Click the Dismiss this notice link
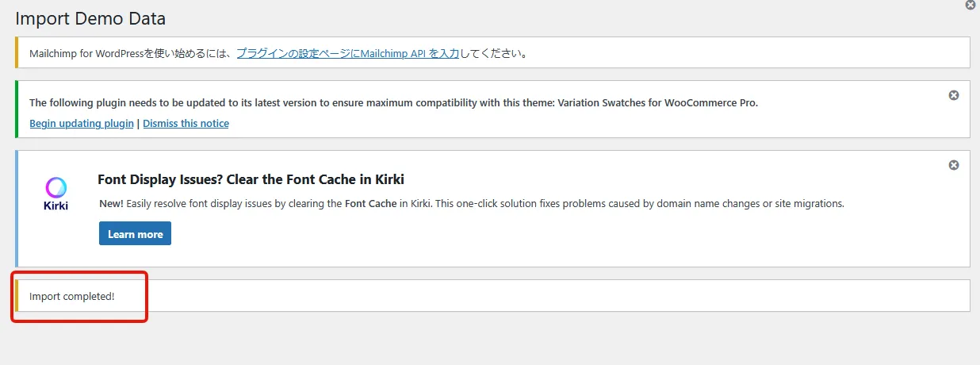980x365 pixels. pyautogui.click(x=186, y=124)
